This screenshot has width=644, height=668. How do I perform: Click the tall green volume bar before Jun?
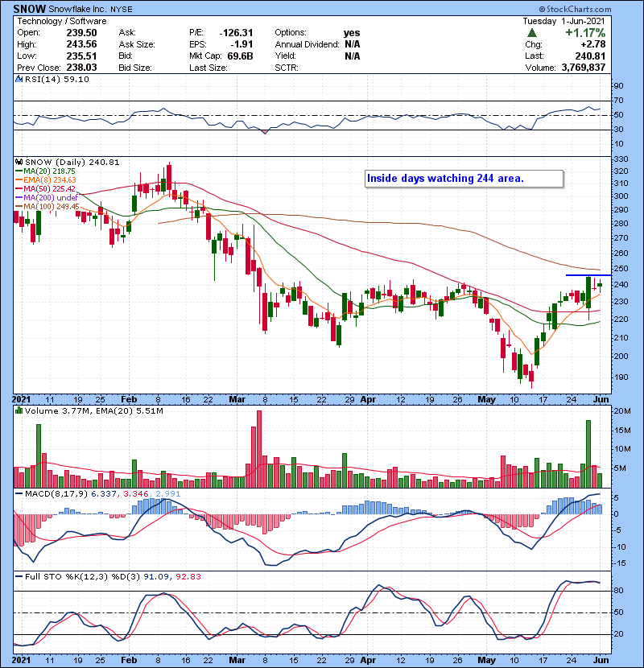[x=588, y=454]
